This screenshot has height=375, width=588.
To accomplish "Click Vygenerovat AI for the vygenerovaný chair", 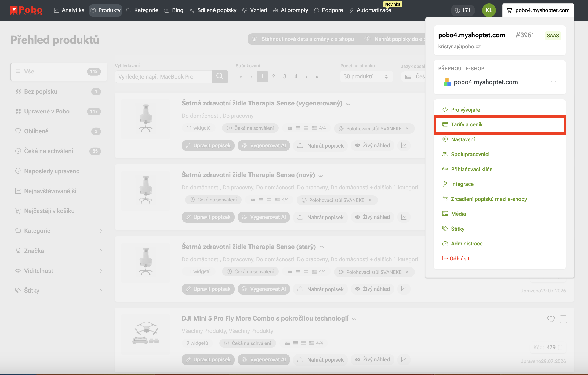I will [264, 145].
